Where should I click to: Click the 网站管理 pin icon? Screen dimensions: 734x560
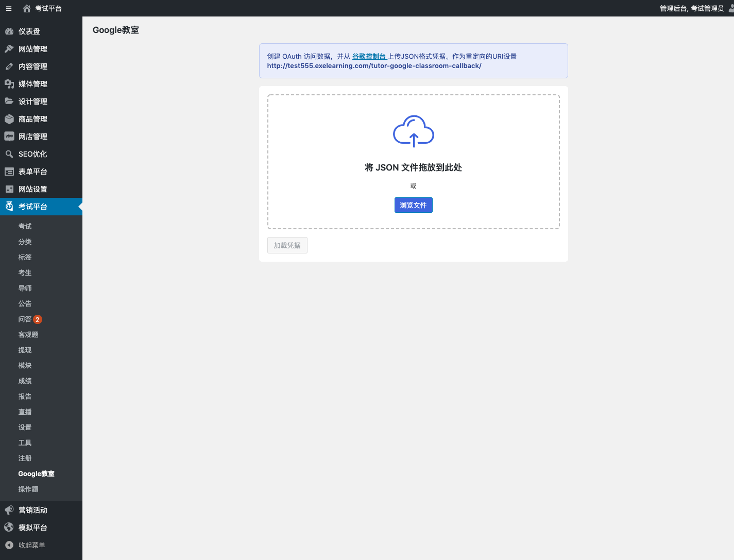[x=9, y=49]
